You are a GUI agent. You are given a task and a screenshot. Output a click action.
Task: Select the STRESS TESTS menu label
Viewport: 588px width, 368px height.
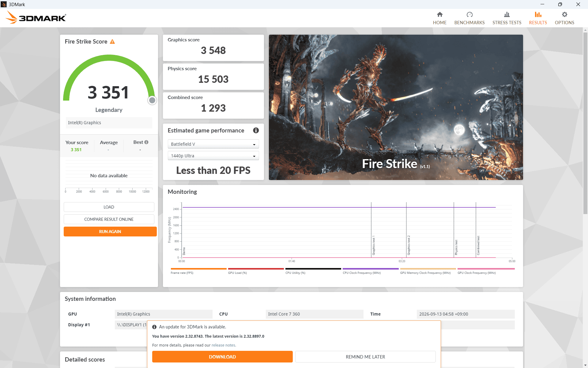[x=507, y=23]
